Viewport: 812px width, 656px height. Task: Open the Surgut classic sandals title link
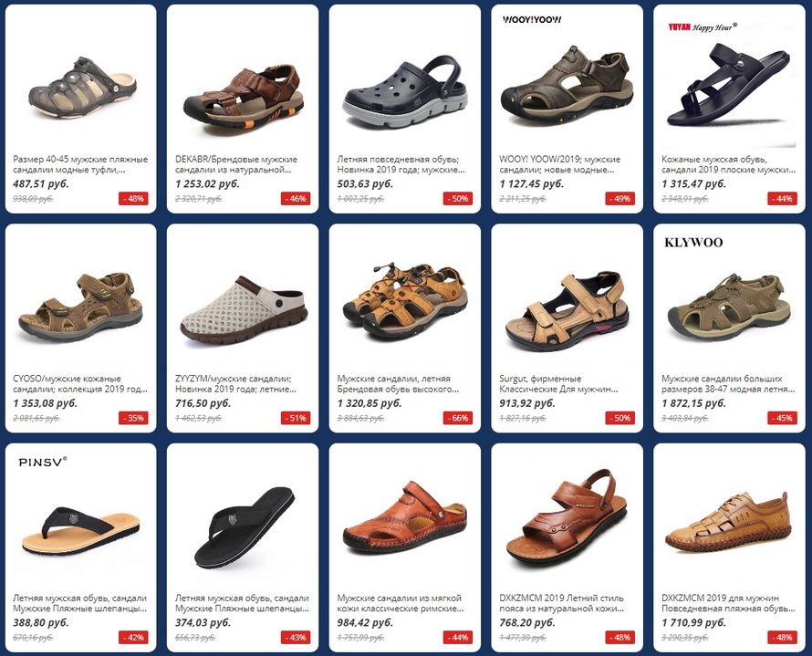point(558,384)
